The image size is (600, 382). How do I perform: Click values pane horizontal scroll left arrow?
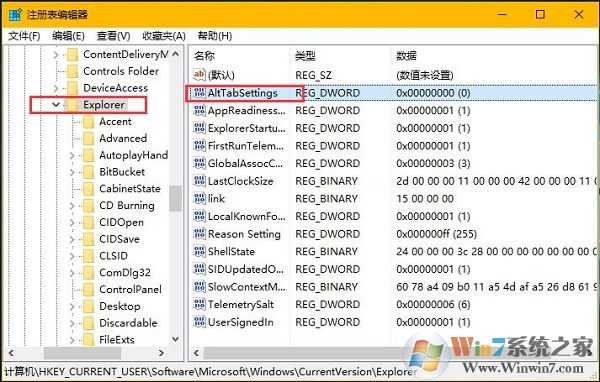click(x=196, y=353)
